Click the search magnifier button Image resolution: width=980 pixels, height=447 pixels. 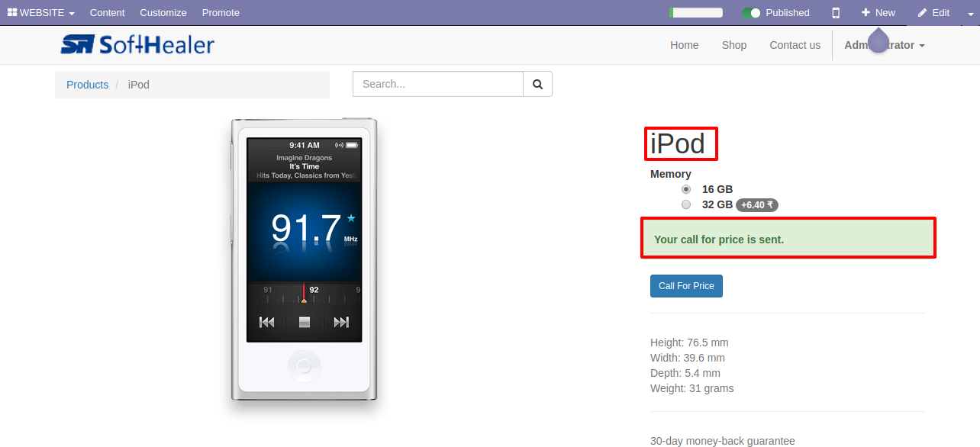point(537,84)
